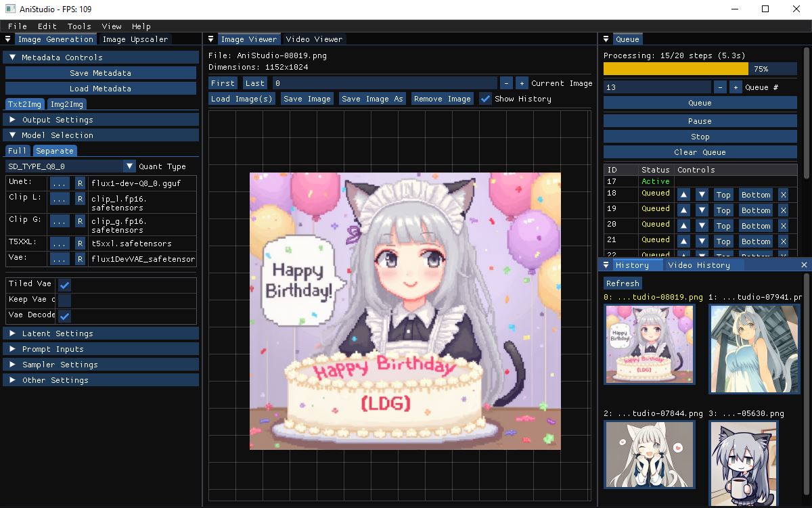The width and height of the screenshot is (812, 508).
Task: Close the History panel
Action: [804, 265]
